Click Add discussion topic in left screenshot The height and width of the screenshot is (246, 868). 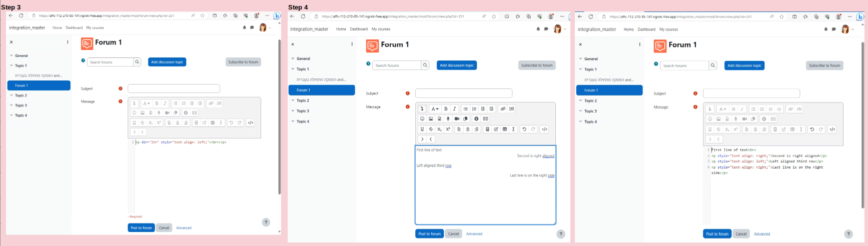167,62
